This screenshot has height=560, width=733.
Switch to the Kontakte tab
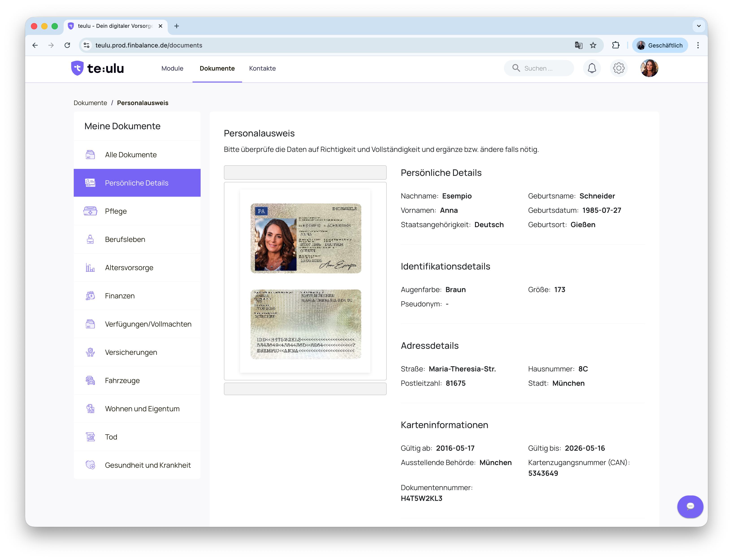tap(262, 68)
